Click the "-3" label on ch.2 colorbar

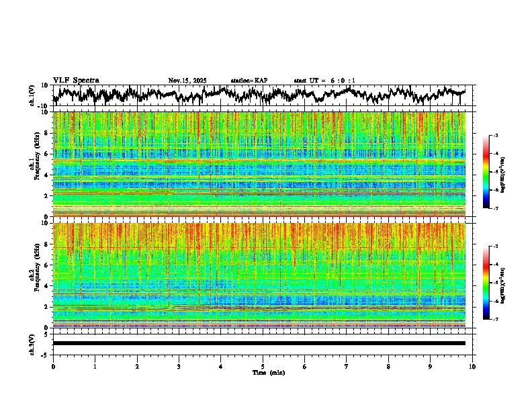tap(495, 246)
